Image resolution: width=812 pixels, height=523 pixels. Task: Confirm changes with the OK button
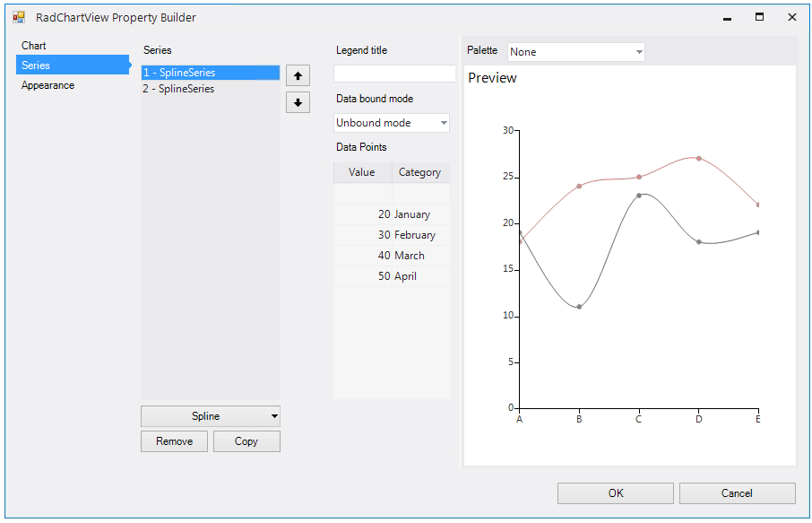tap(615, 492)
